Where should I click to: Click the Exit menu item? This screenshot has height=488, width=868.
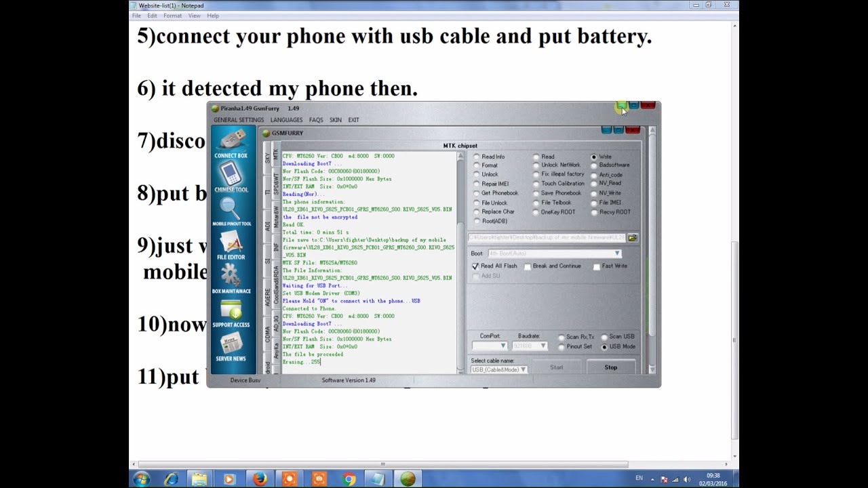[x=353, y=120]
